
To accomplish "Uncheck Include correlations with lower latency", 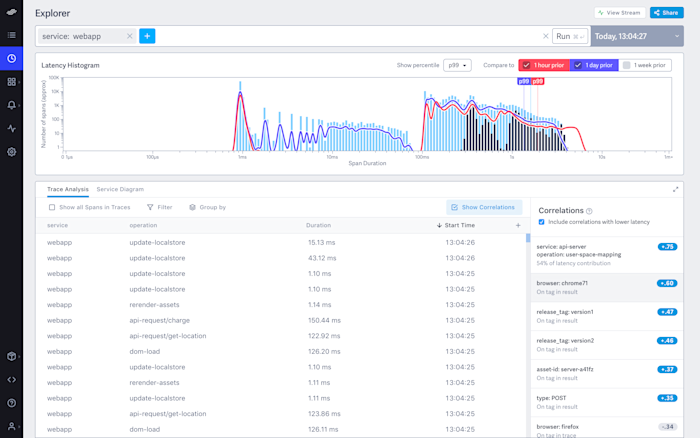I will tap(542, 222).
